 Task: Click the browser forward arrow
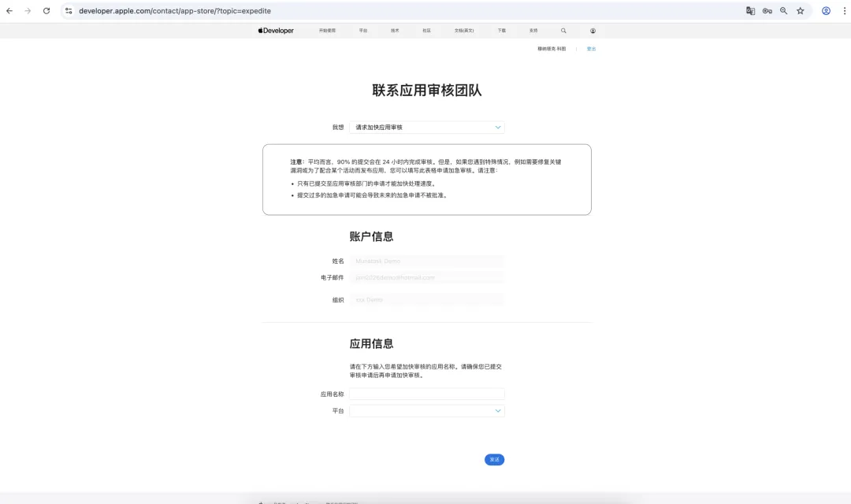point(28,11)
